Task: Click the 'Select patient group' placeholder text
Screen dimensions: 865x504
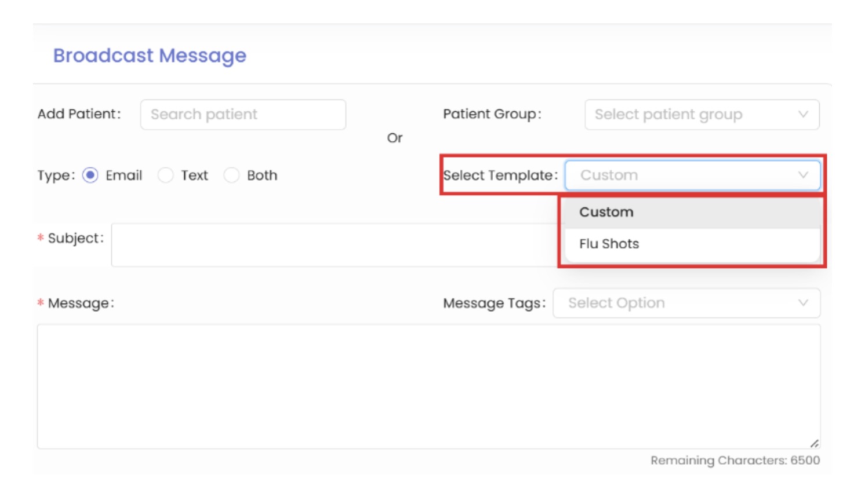Action: pos(668,115)
